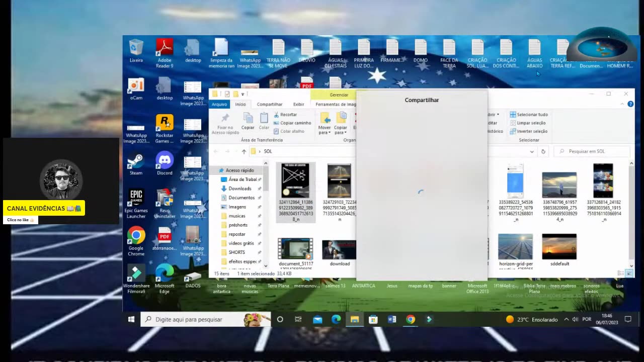Viewport: 644px width, 362px height.
Task: Launch Microsoft Edge from the desktop
Action: tap(165, 279)
